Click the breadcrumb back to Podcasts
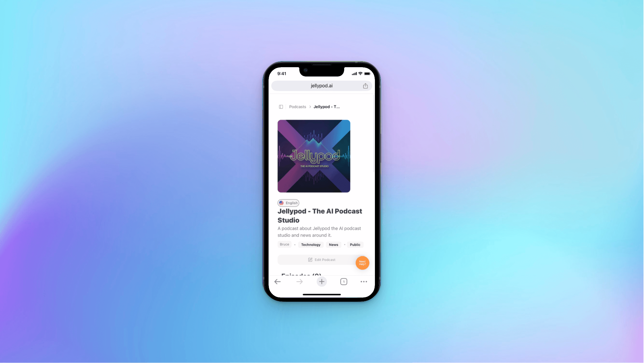This screenshot has height=363, width=644. pos(297,106)
